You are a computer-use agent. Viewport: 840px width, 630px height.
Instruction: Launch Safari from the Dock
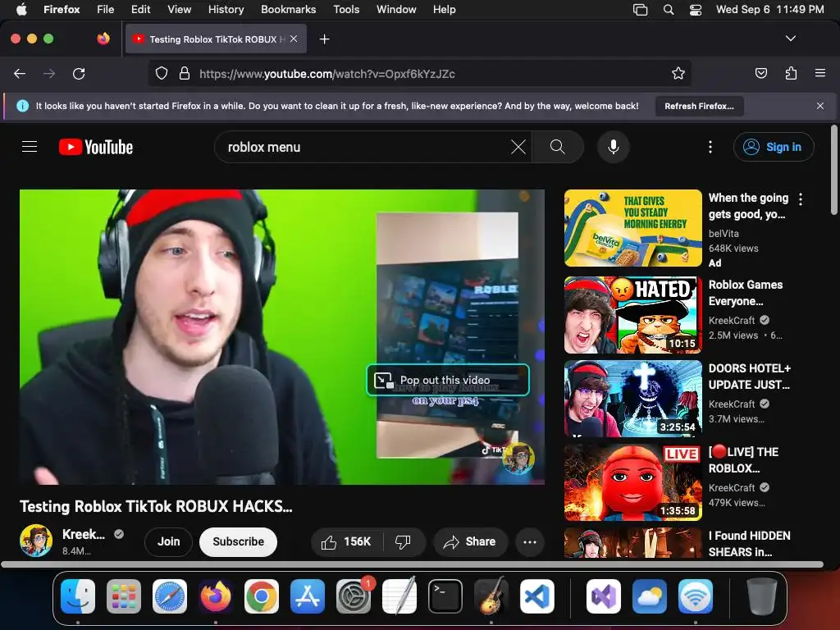[x=169, y=596]
